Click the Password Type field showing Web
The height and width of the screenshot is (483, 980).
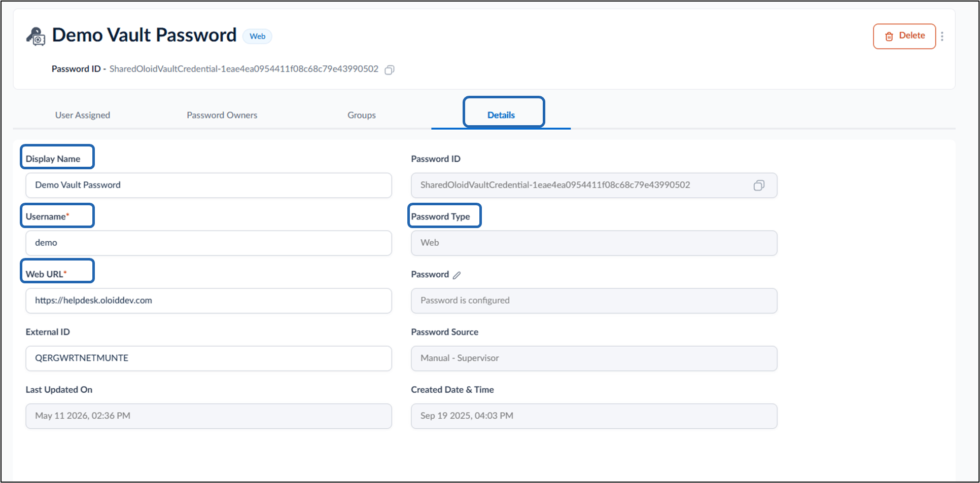pyautogui.click(x=594, y=243)
